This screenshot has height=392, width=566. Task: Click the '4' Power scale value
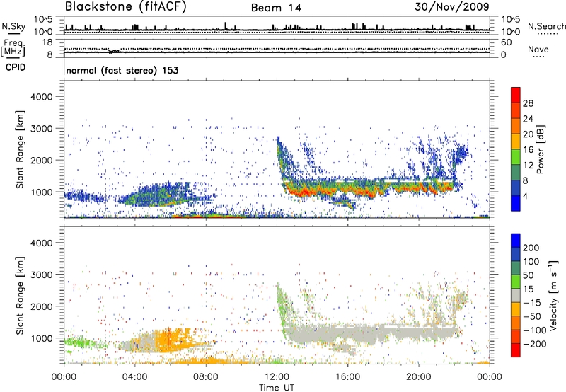pos(525,196)
